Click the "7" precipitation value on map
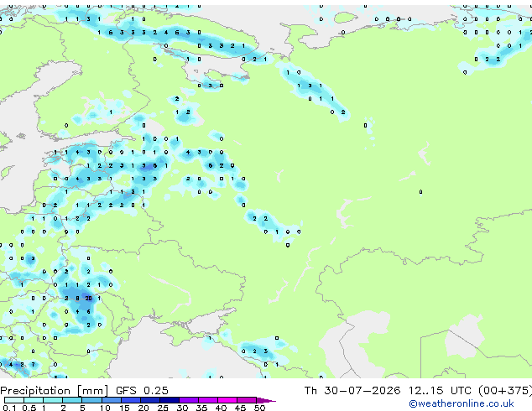The height and width of the screenshot is (411, 532). tap(33, 365)
